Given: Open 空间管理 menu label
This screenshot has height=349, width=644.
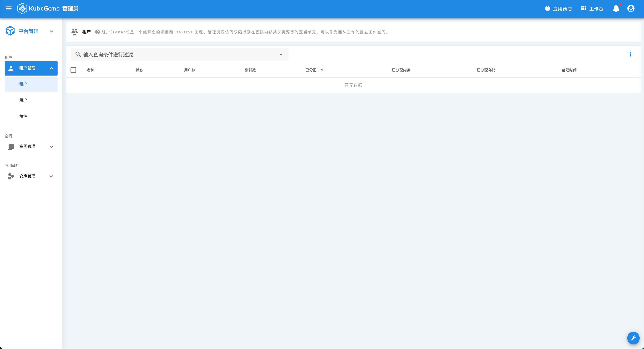Looking at the screenshot, I should pyautogui.click(x=27, y=146).
